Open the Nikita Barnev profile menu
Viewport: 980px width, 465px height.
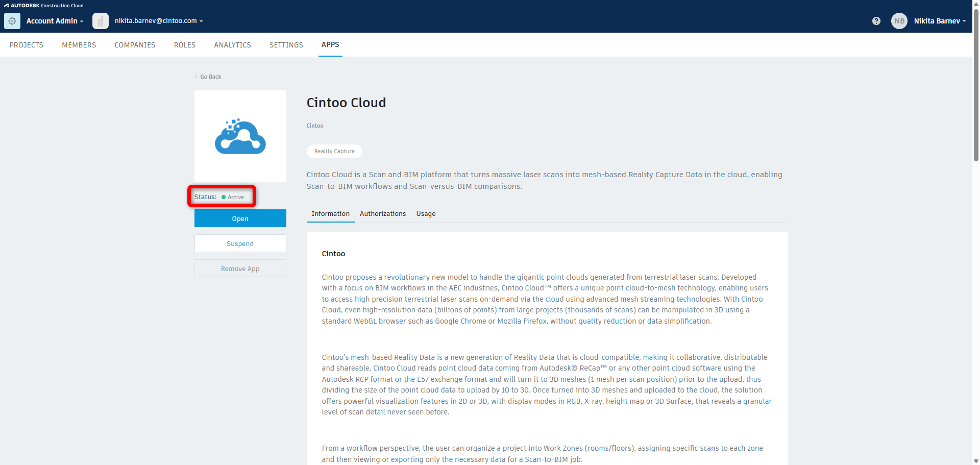(940, 21)
